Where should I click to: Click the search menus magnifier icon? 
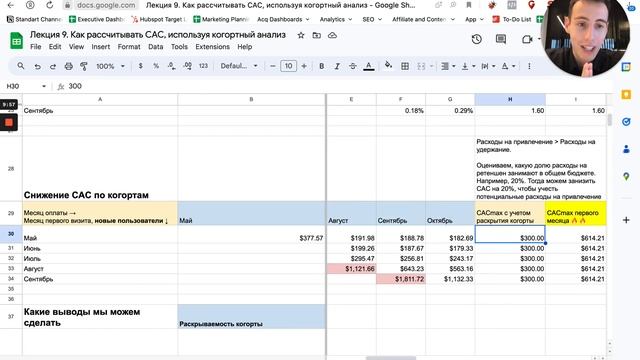21,66
